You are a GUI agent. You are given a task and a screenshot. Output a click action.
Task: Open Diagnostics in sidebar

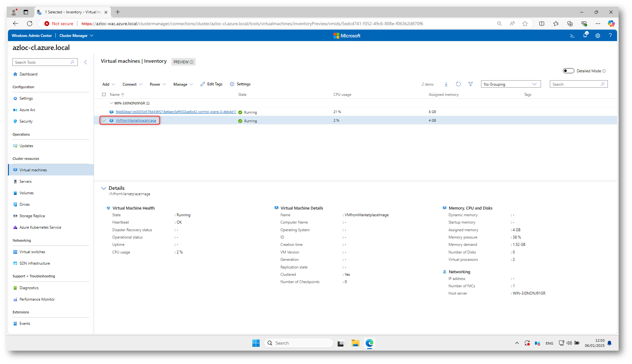(x=29, y=288)
